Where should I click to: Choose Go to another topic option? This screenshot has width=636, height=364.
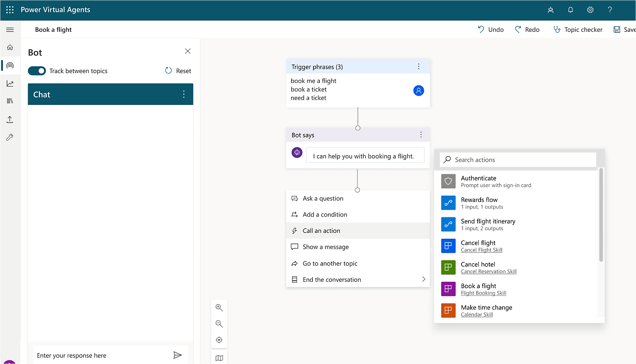coord(330,263)
